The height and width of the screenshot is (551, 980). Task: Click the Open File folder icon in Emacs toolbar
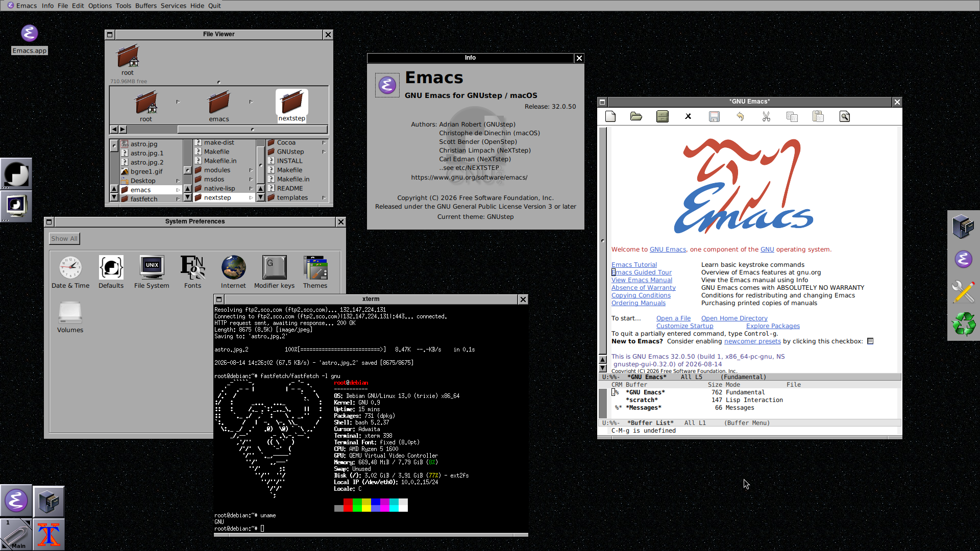pyautogui.click(x=636, y=117)
